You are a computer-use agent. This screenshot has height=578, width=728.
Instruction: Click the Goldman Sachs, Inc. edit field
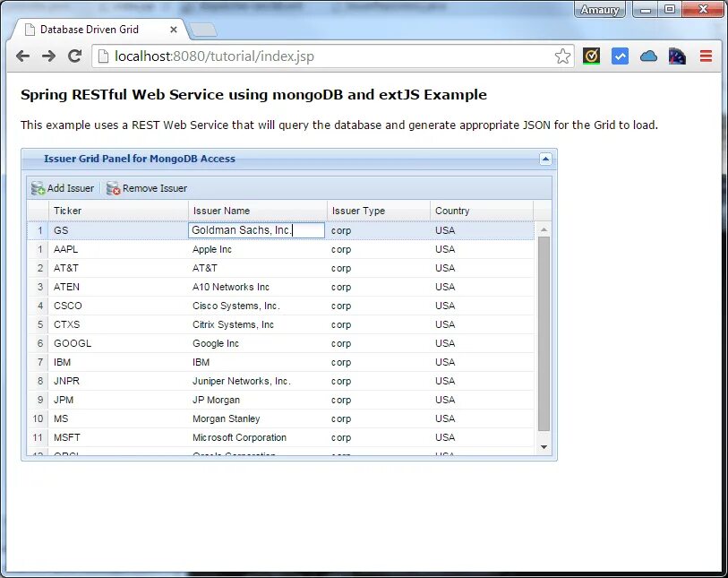tap(256, 230)
